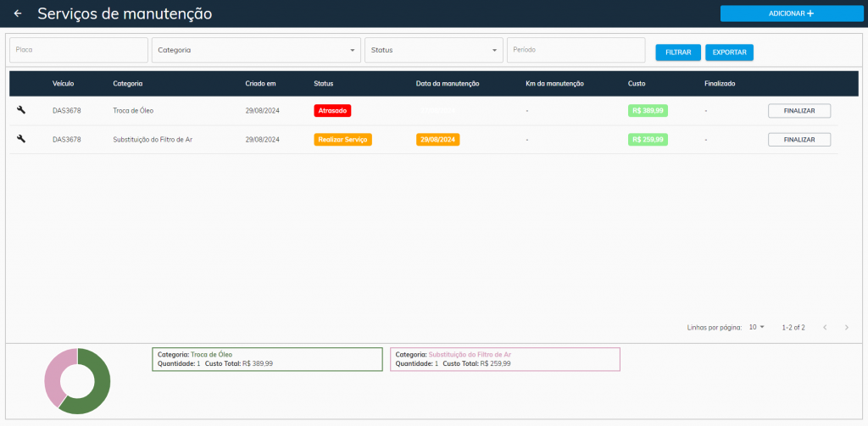Go to next page chevron
The image size is (868, 426).
click(847, 328)
